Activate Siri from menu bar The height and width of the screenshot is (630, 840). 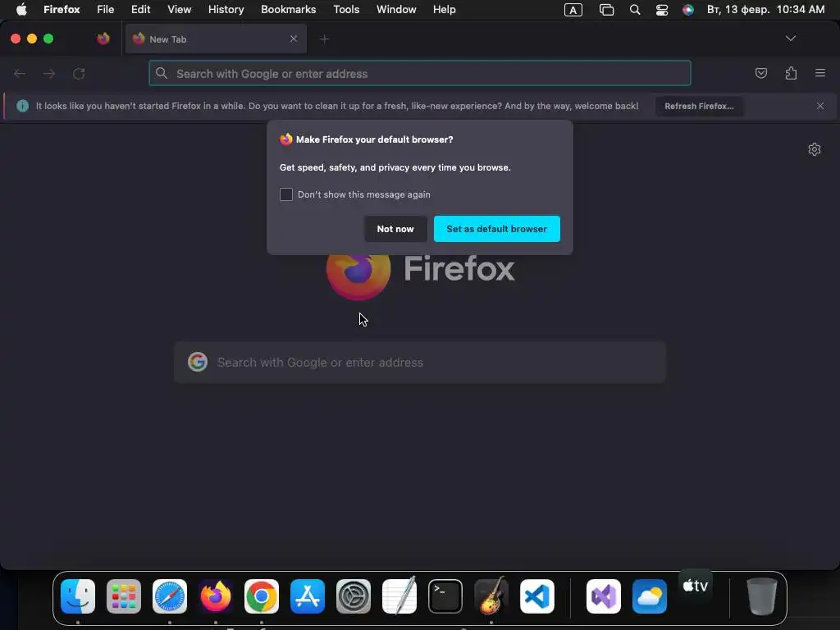click(x=688, y=10)
